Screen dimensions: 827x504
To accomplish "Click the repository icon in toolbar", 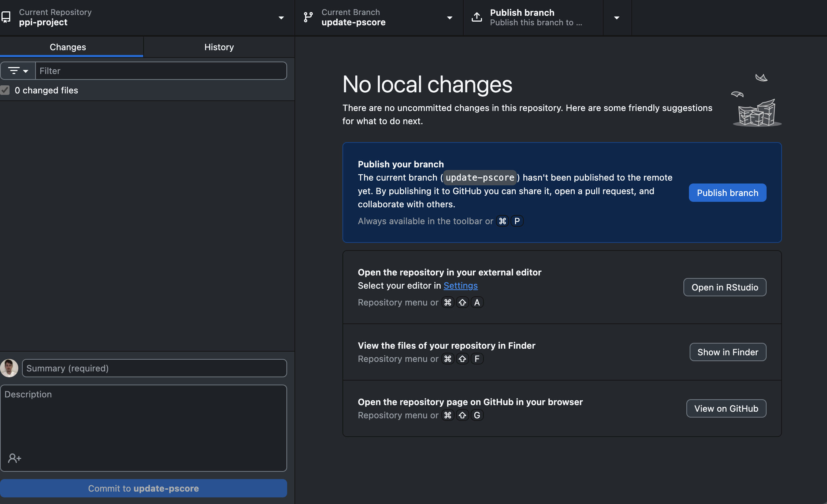I will pos(6,17).
